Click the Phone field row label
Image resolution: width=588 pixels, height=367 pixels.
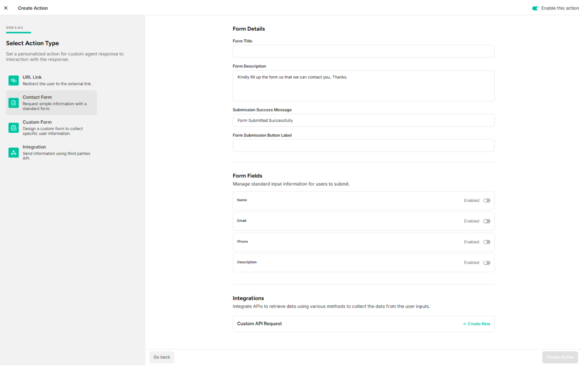(242, 242)
